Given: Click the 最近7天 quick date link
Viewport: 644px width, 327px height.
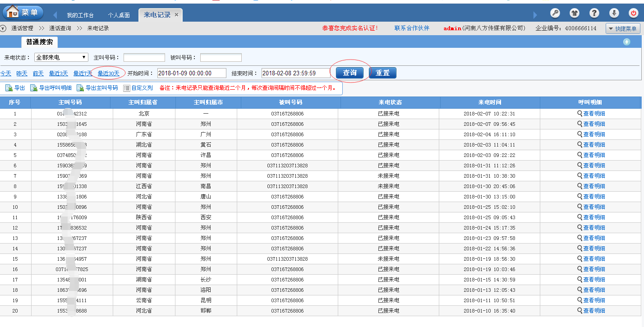Looking at the screenshot, I should [x=83, y=74].
